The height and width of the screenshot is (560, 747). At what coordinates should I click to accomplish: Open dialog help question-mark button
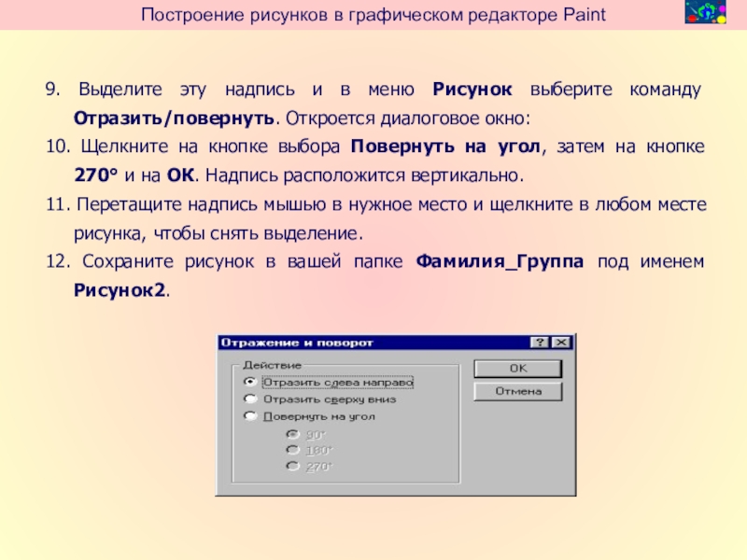coord(540,343)
